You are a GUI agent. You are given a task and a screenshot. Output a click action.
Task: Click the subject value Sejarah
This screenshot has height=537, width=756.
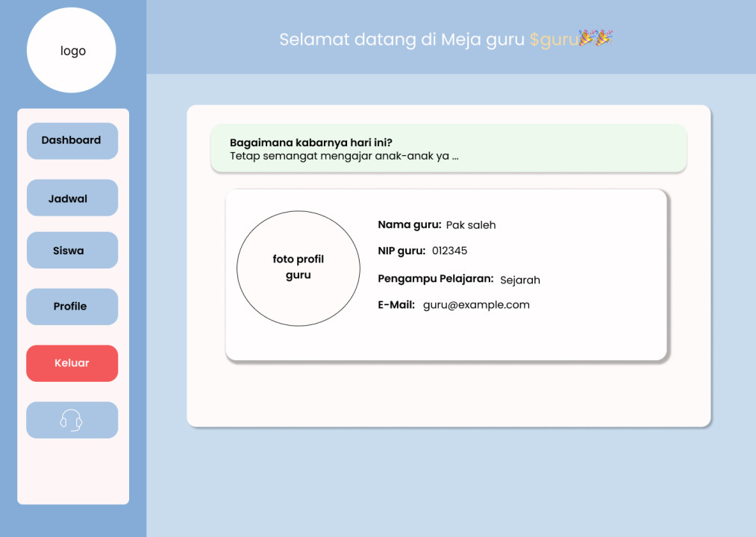click(519, 280)
